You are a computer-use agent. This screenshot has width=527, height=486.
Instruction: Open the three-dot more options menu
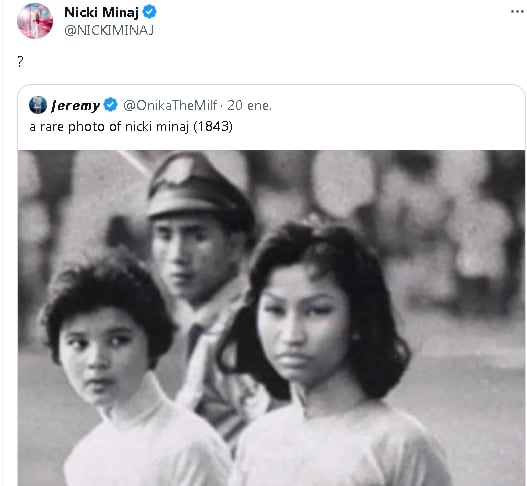[517, 12]
